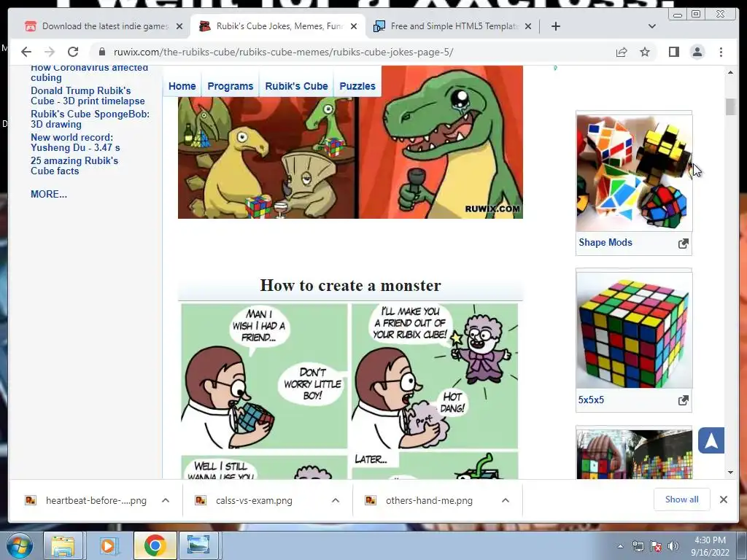Open a new browser tab
Image resolution: width=747 pixels, height=560 pixels.
[555, 26]
